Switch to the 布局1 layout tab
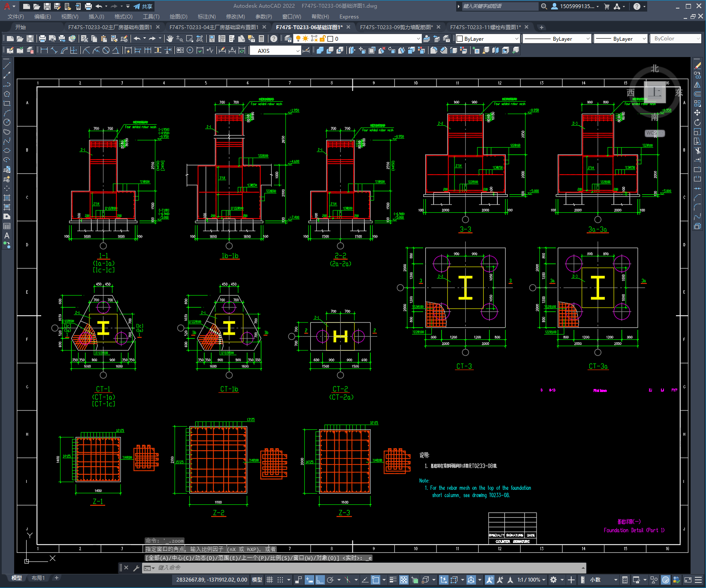706x588 pixels. pos(38,578)
